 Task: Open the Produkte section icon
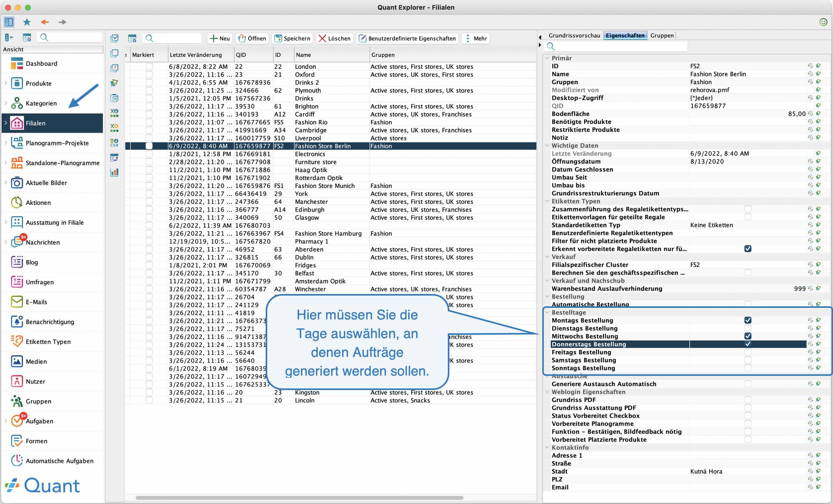[17, 83]
